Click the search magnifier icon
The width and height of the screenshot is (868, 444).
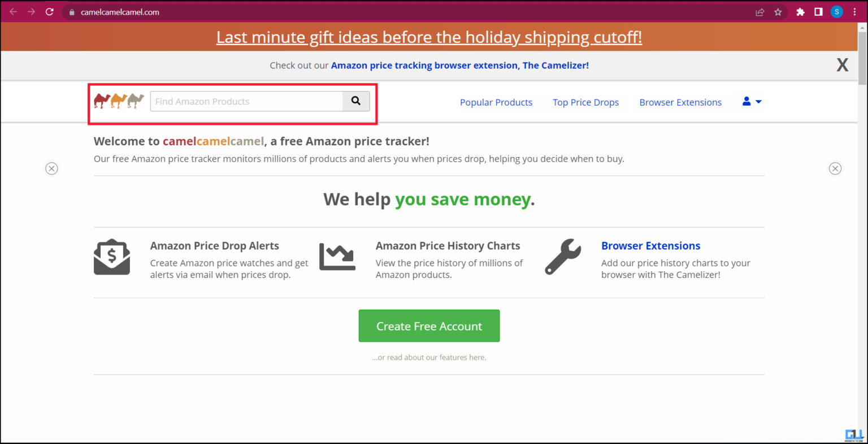point(355,100)
